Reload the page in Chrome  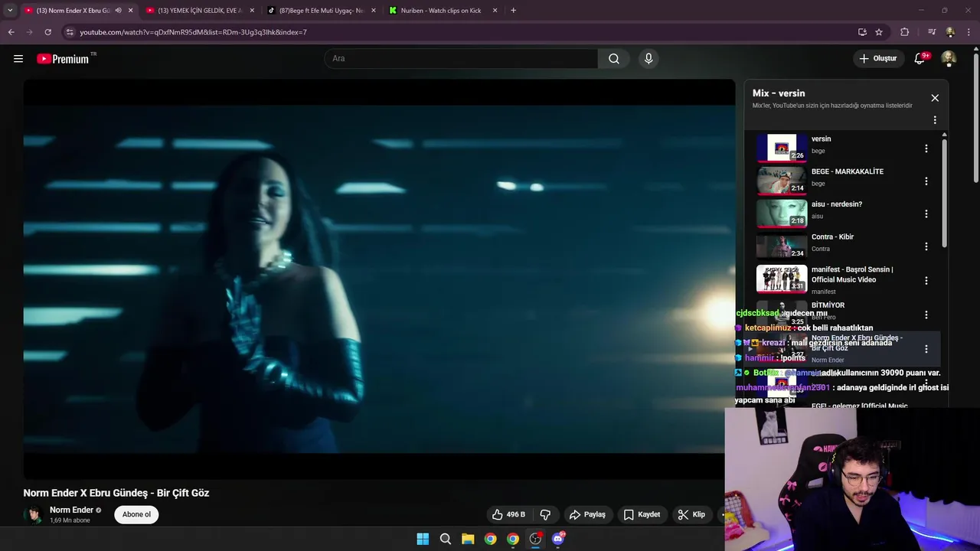47,32
